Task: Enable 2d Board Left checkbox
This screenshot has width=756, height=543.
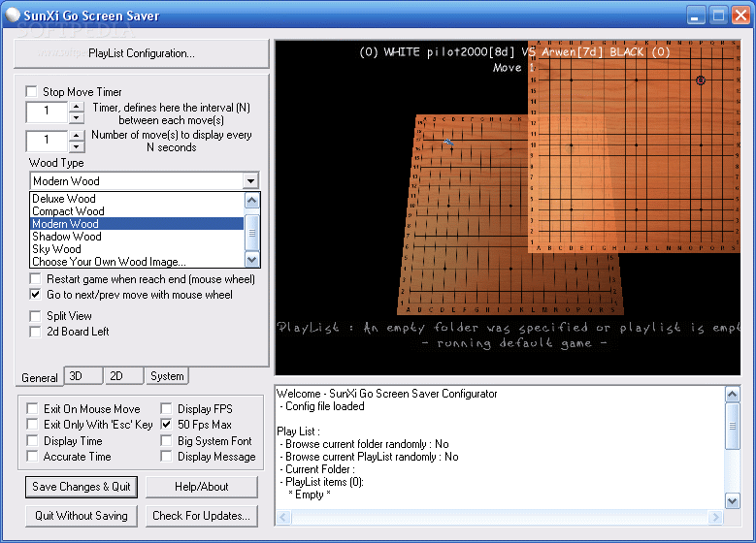Action: pyautogui.click(x=35, y=332)
